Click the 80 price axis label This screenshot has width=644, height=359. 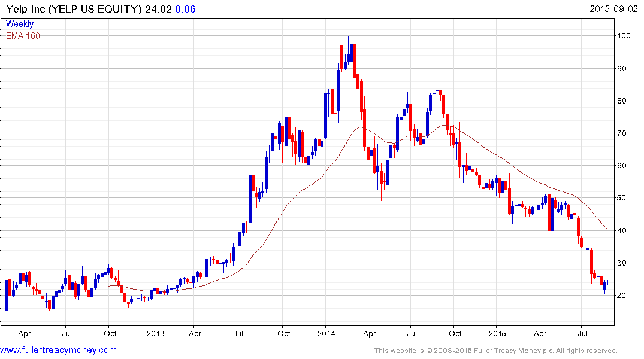622,101
